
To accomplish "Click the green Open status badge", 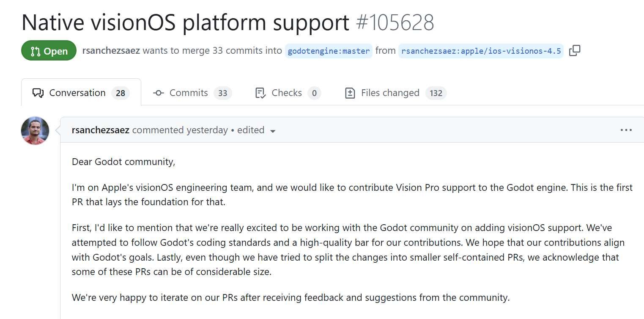I will pyautogui.click(x=48, y=50).
